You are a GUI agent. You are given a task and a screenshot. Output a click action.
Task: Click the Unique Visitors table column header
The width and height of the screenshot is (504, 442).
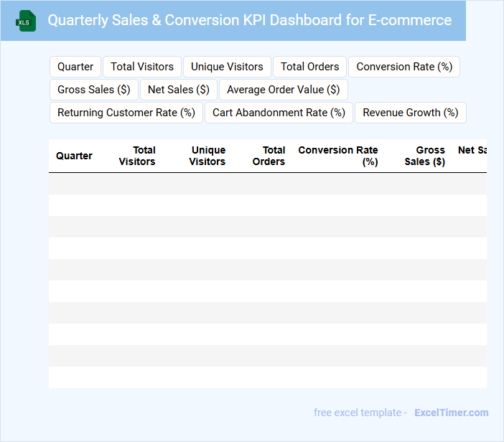[x=207, y=156]
